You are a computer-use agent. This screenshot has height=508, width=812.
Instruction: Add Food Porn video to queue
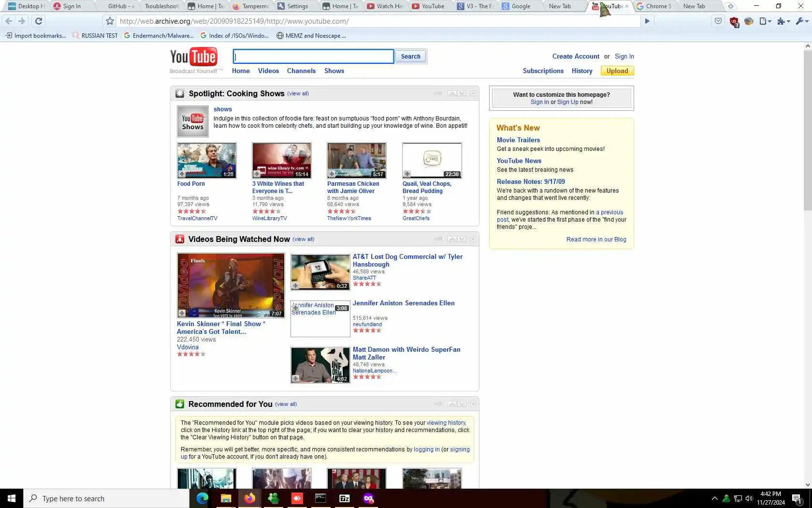pos(182,174)
